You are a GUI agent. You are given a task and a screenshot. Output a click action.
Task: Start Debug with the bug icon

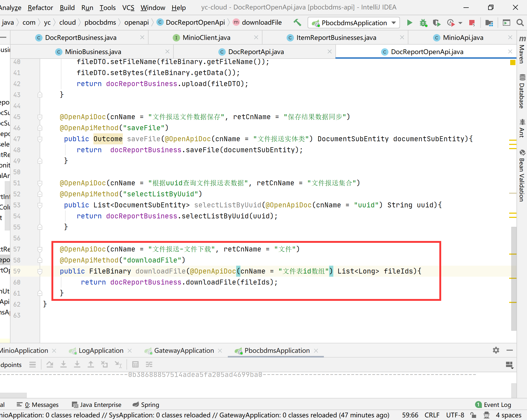point(423,23)
